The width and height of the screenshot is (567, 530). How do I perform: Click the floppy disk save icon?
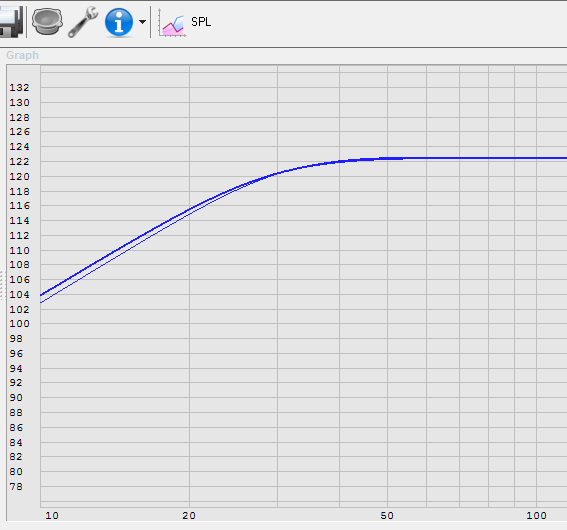click(11, 22)
